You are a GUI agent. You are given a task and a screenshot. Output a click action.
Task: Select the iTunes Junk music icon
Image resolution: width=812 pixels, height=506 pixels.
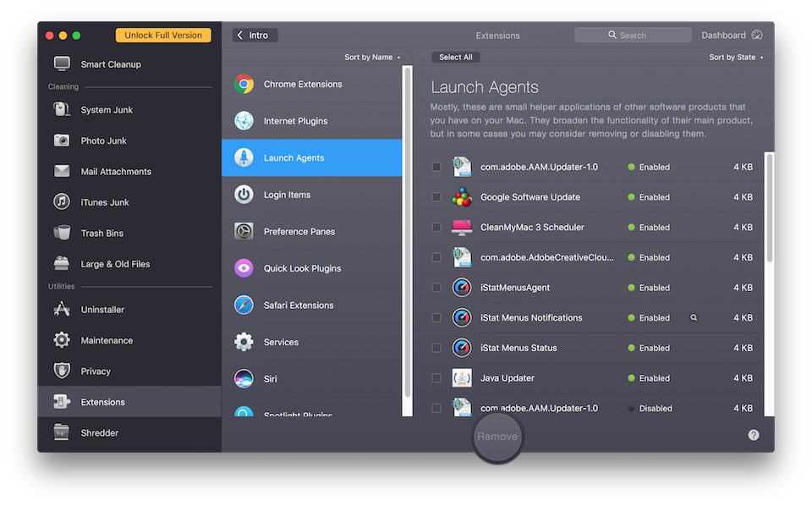[62, 202]
